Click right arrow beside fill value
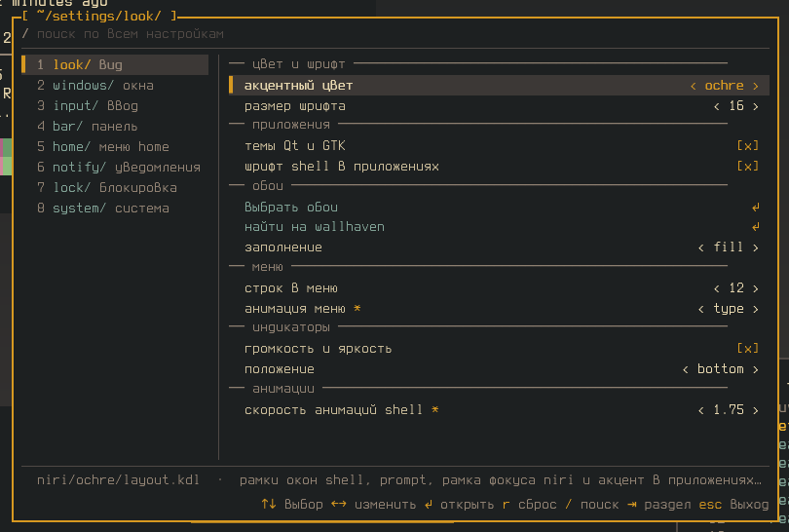This screenshot has height=532, width=789. pos(755,247)
